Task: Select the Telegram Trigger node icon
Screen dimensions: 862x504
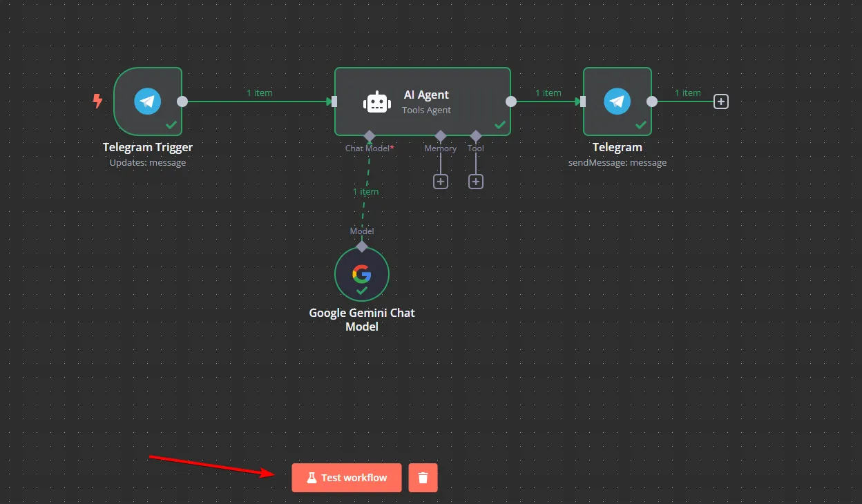Action: click(x=148, y=101)
